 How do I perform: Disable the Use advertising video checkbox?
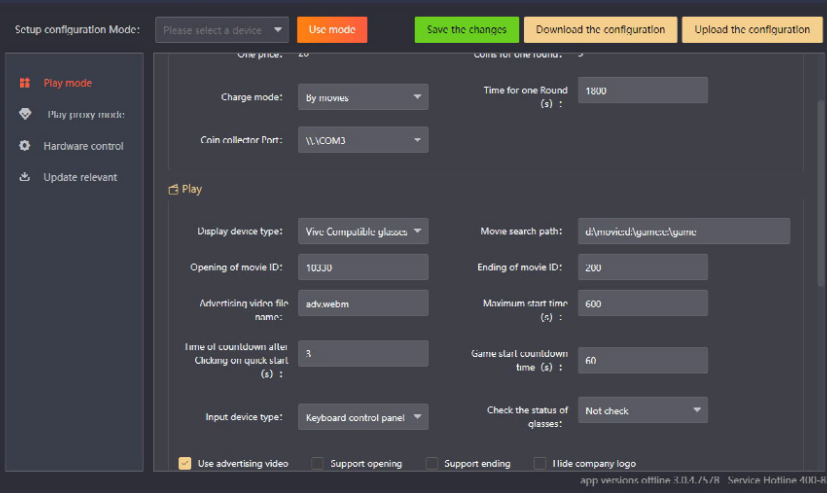[185, 463]
